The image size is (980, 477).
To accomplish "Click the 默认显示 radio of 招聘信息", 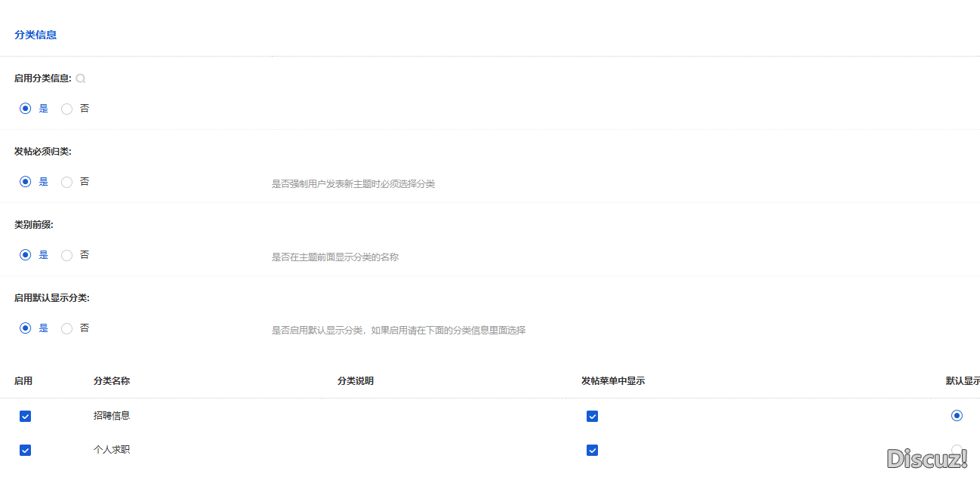I will tap(957, 415).
